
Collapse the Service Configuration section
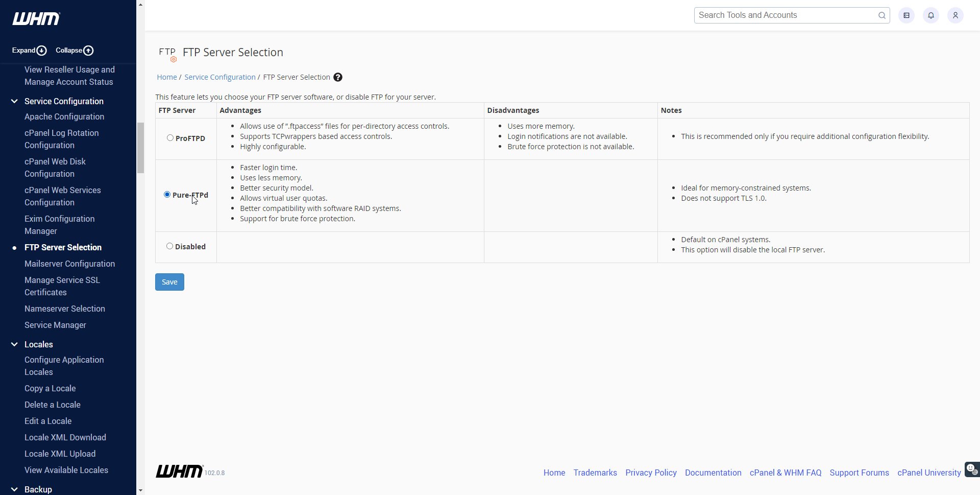(14, 101)
